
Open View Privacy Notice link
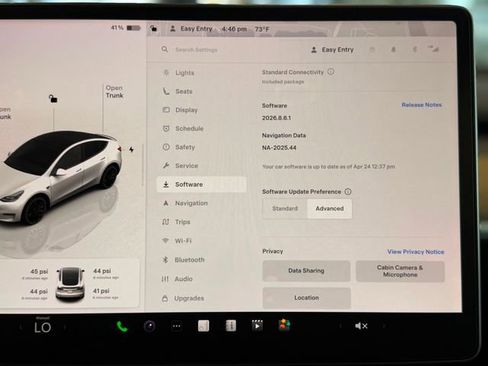click(415, 252)
